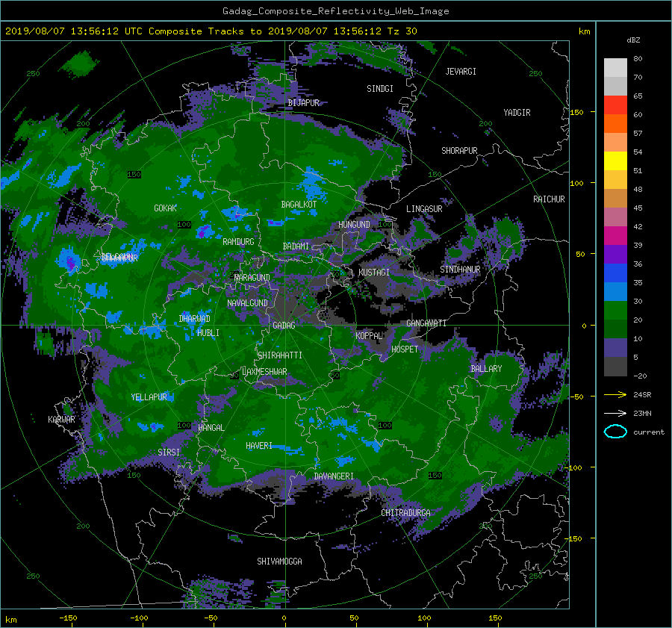The height and width of the screenshot is (628, 672).
Task: Click the 39 dBZ magenta legend swatch
Action: pos(615,236)
